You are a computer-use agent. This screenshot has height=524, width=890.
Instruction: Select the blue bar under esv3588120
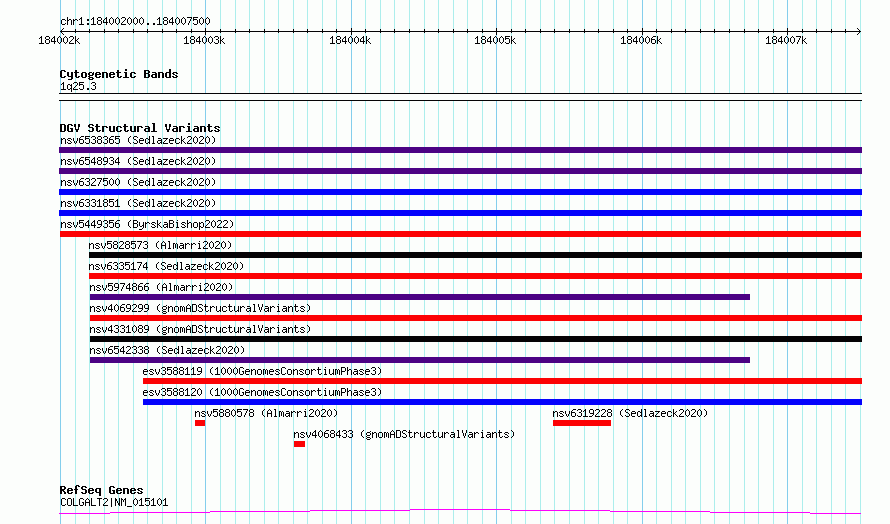click(502, 402)
